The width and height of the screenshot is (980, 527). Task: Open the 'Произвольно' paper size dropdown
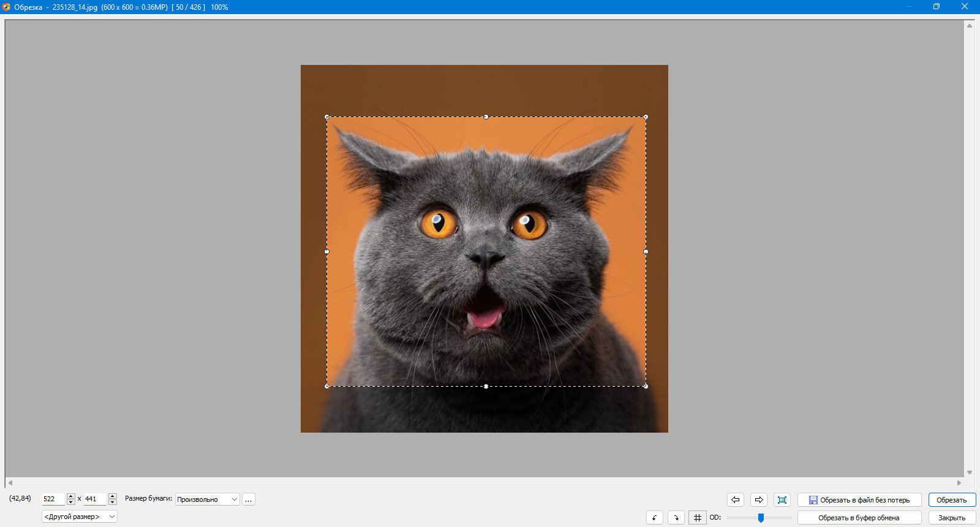click(x=208, y=499)
